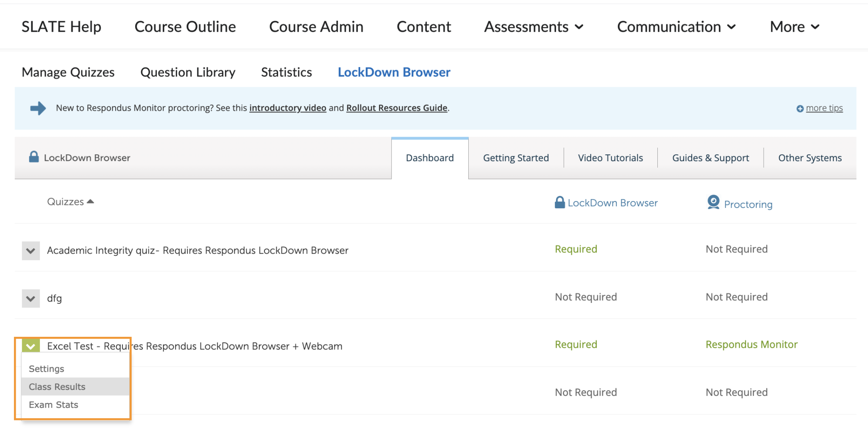Open the dfg quiz dropdown chevron
This screenshot has width=868, height=431.
(31, 299)
